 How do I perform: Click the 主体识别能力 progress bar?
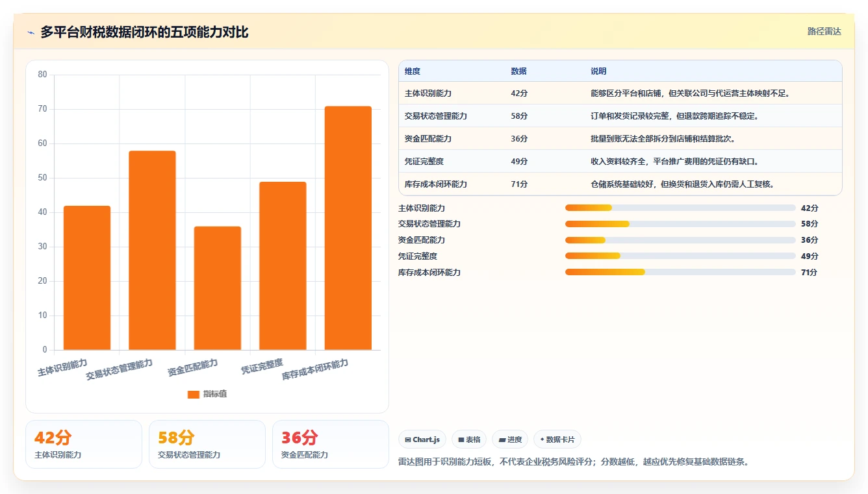click(x=680, y=208)
